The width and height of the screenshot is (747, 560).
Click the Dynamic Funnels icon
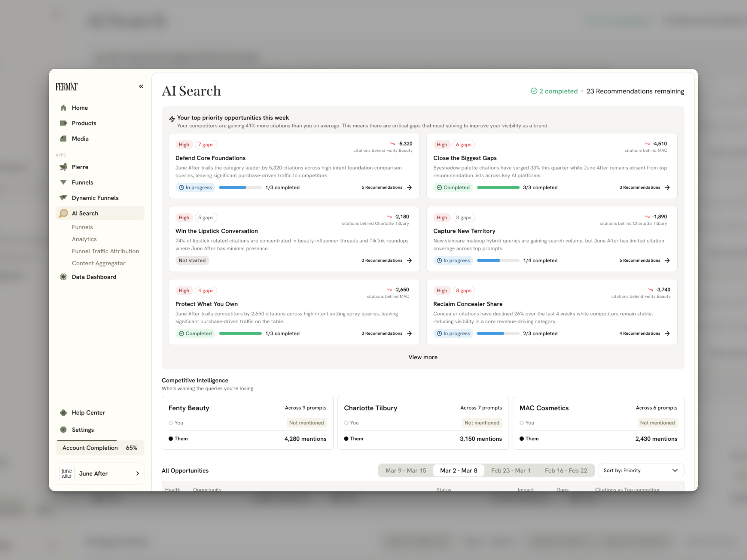(63, 198)
